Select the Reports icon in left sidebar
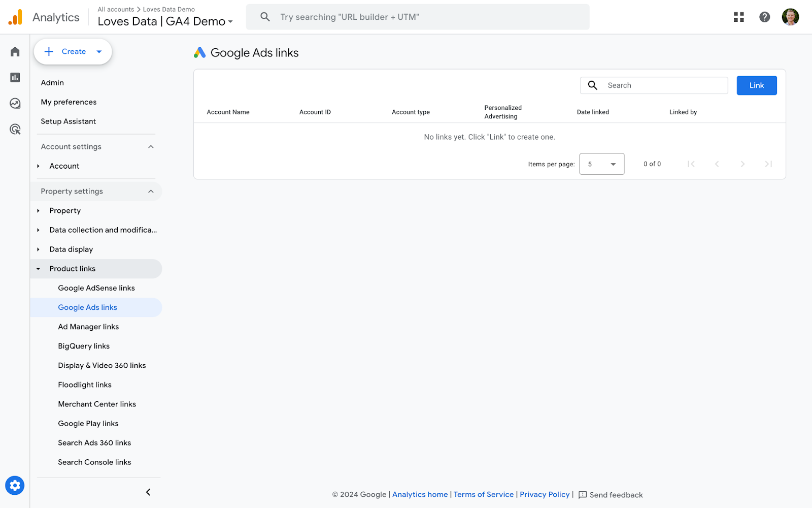This screenshot has width=812, height=508. [15, 77]
